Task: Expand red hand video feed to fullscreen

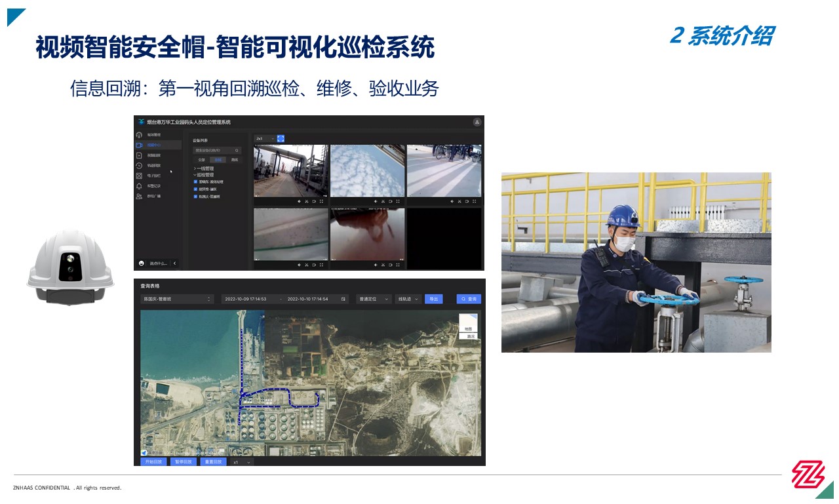Action: click(x=398, y=265)
